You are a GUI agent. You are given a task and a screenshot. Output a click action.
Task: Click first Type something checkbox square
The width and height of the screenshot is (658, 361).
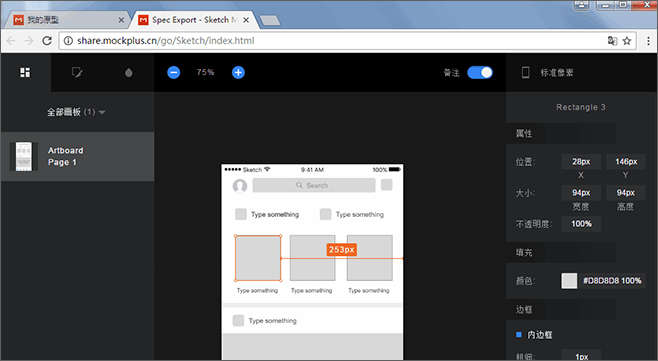(241, 214)
